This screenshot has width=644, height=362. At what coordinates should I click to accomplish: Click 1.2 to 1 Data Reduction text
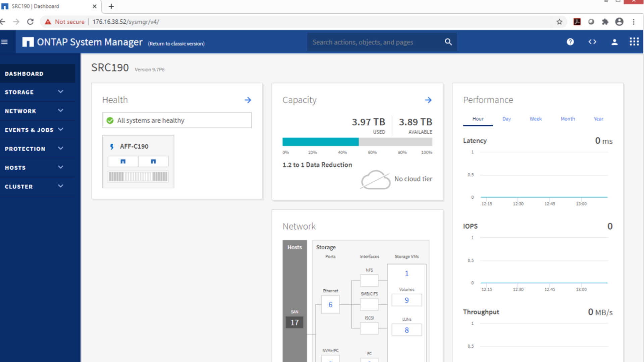pyautogui.click(x=317, y=165)
